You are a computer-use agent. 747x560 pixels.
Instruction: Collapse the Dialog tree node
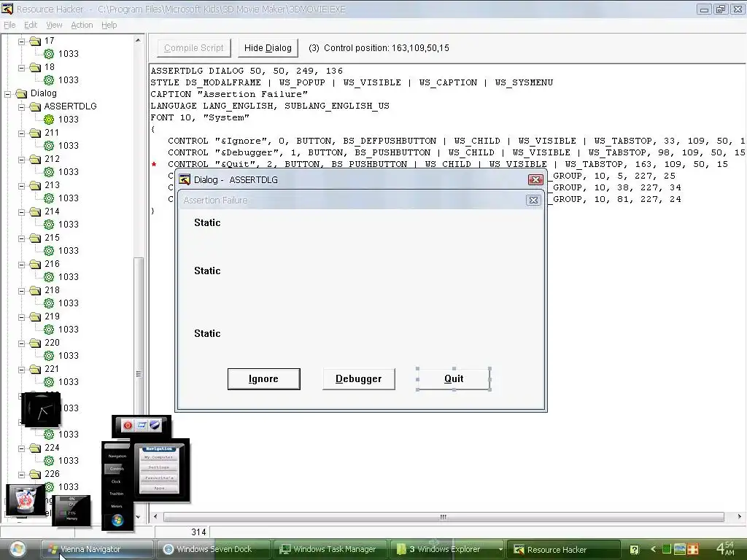click(x=7, y=94)
